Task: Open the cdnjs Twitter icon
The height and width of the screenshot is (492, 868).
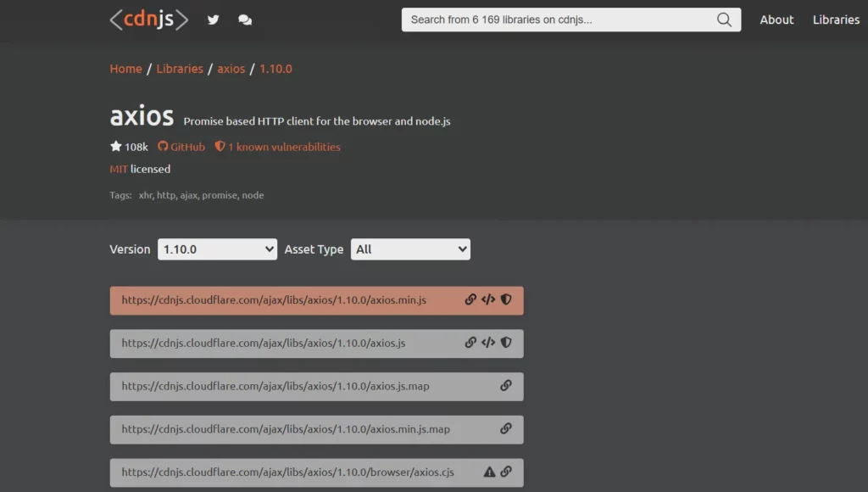Action: 213,20
